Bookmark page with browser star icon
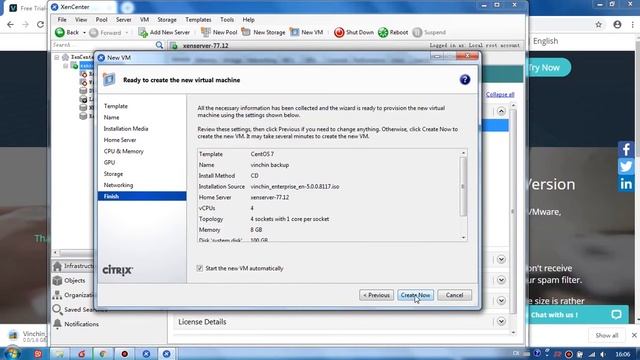Viewport: 640px width, 360px height. 598,24
